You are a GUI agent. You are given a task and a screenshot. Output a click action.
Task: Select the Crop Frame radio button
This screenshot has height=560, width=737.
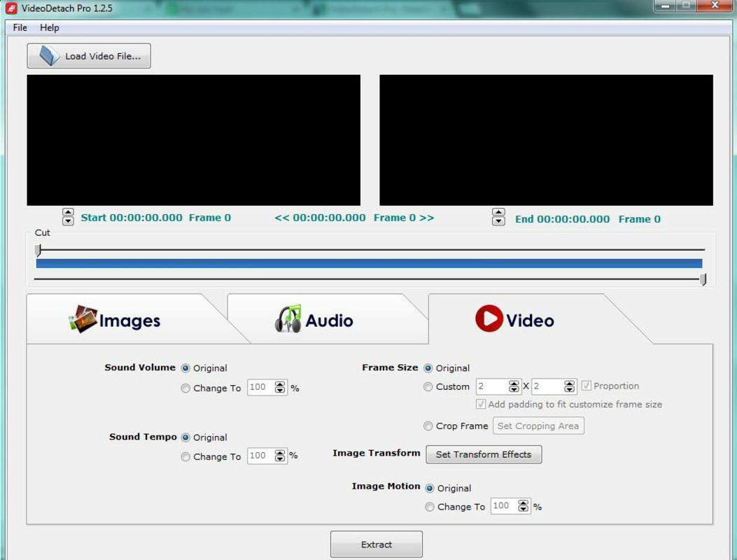(428, 426)
